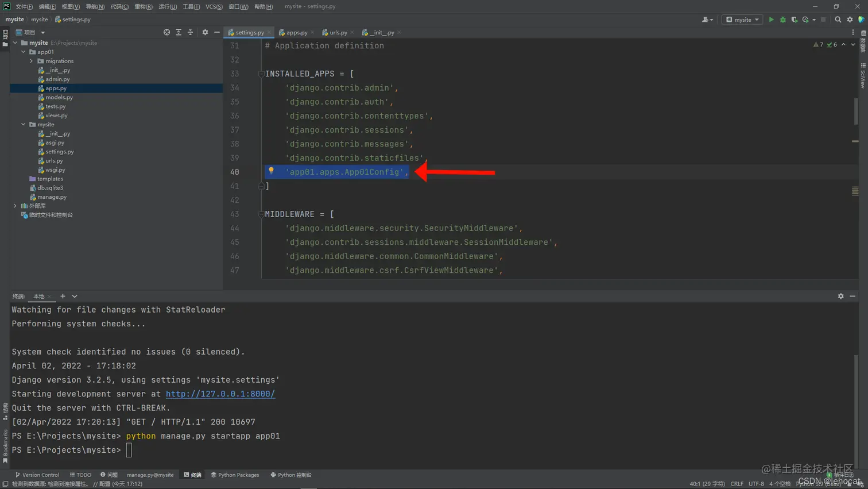
Task: Run the mysite configuration
Action: tap(771, 20)
